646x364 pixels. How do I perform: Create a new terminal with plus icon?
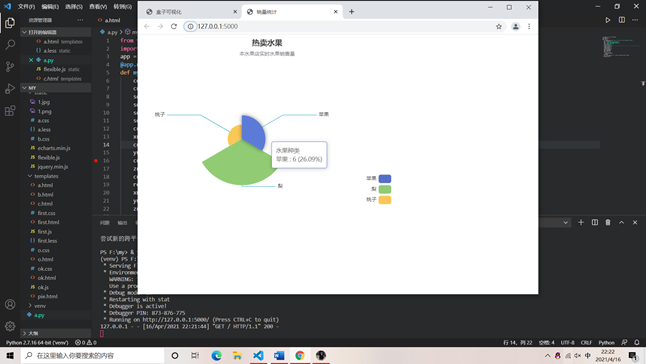581,222
